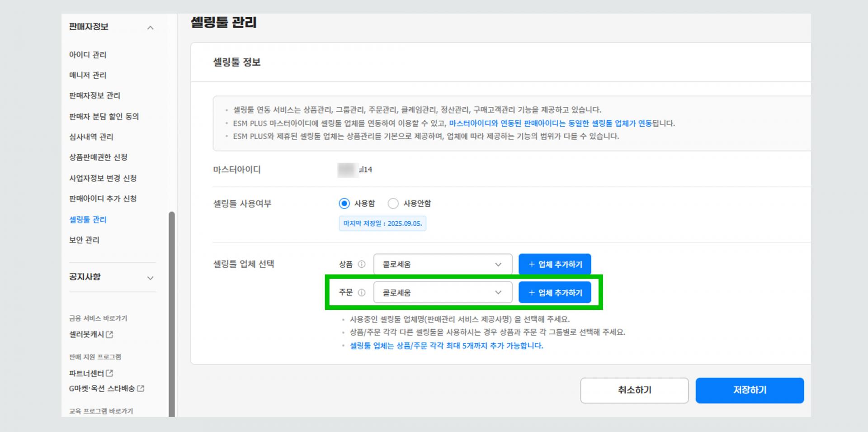Select the 사용함 radio button
This screenshot has height=432, width=868.
(344, 204)
